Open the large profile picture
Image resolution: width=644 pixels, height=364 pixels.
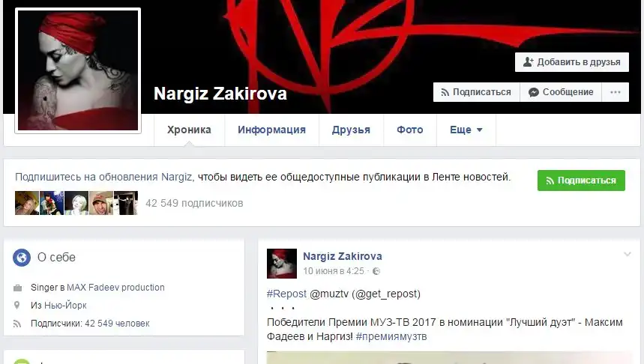tap(78, 70)
